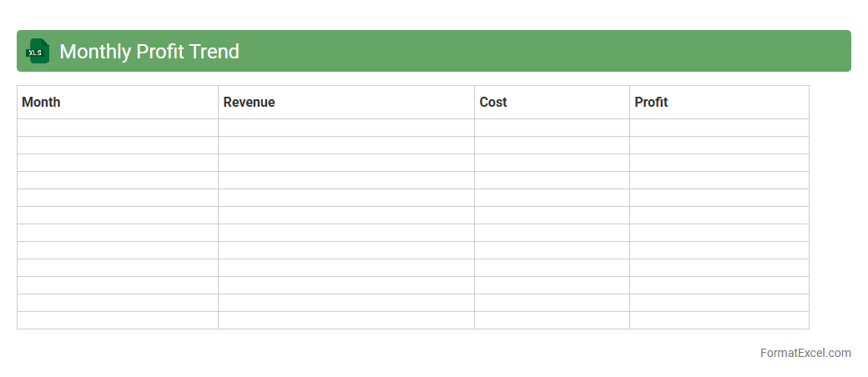Click the Monthly Profit Trend title
This screenshot has height=377, width=868.
149,52
